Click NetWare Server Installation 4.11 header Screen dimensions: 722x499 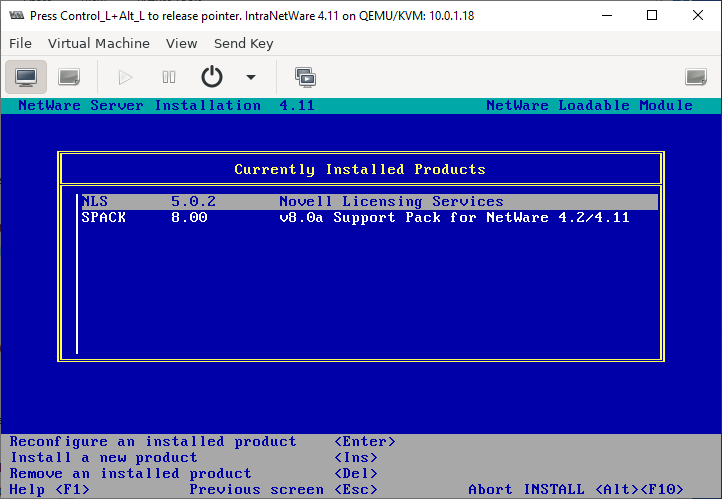(x=166, y=105)
